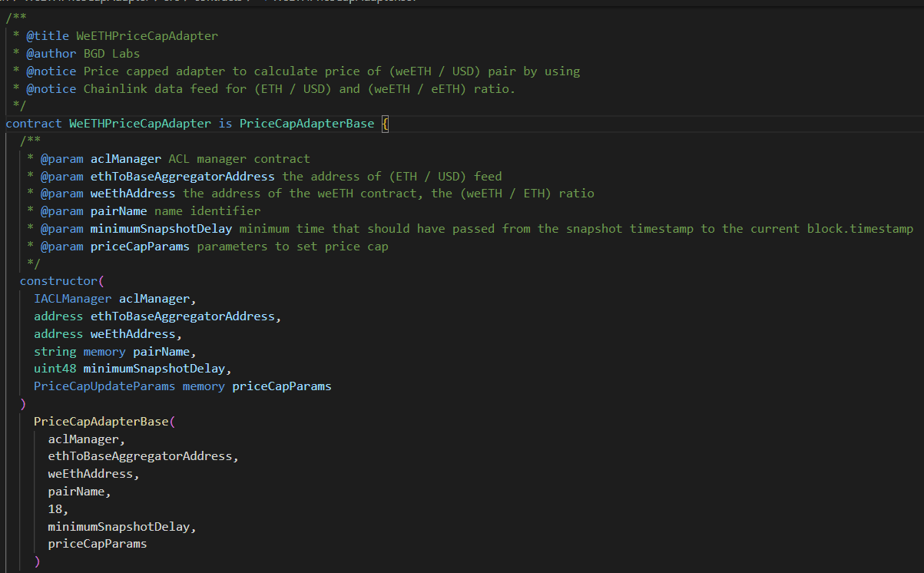Click PriceCapAdapterBase after the is keyword
924x573 pixels.
coord(306,124)
